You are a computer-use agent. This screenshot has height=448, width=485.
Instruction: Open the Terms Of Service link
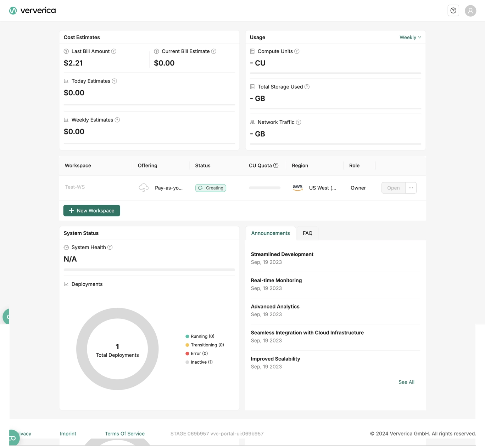tap(125, 433)
